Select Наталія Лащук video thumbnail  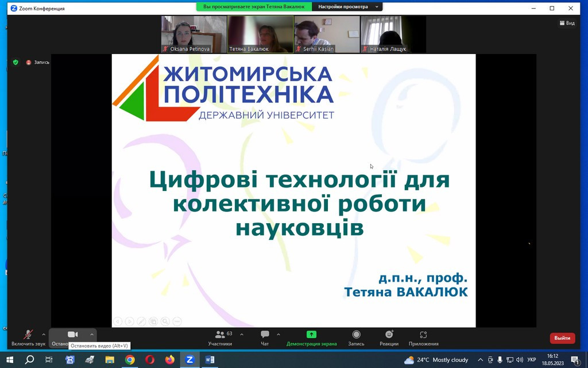pyautogui.click(x=393, y=34)
